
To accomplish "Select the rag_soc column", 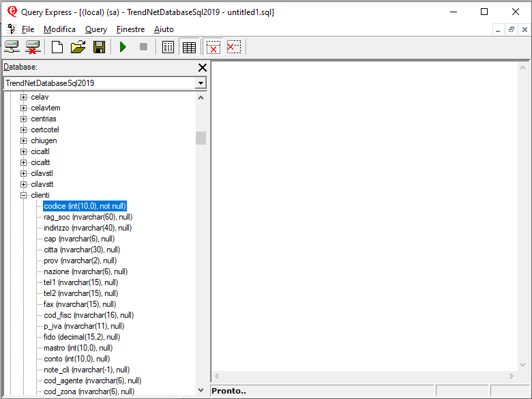I will [88, 217].
